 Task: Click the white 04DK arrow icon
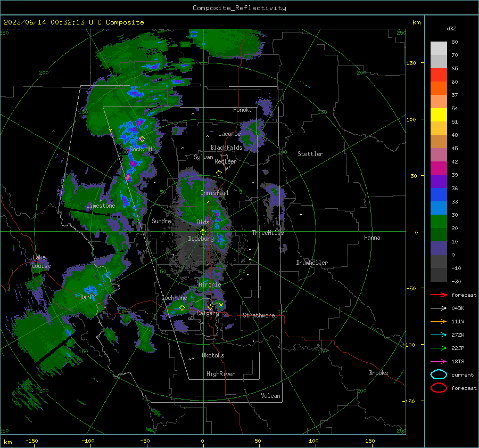pyautogui.click(x=439, y=308)
